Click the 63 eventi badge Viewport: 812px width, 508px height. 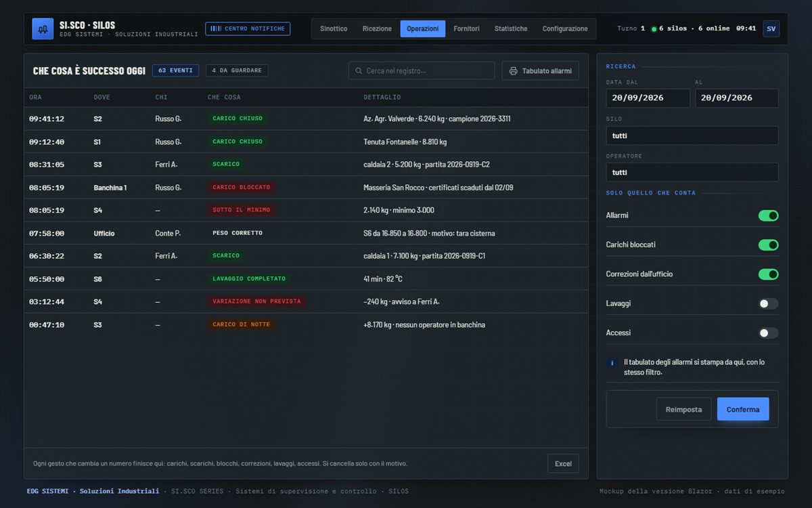(175, 70)
